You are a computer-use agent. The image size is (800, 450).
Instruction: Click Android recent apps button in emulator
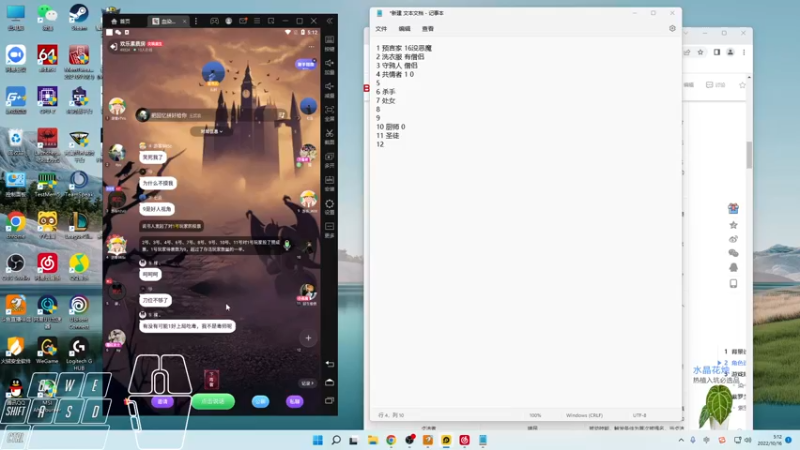(x=330, y=401)
